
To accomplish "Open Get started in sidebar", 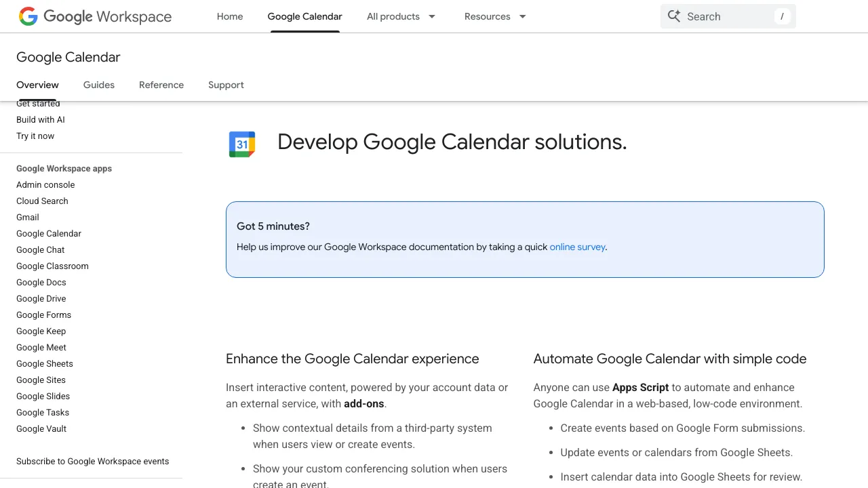I will 38,104.
